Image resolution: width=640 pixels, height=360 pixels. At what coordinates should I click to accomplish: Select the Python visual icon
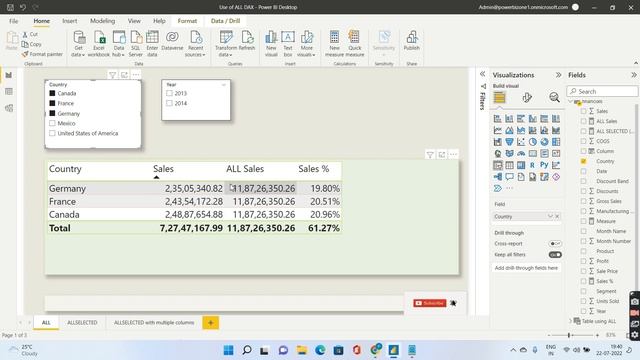(544, 165)
